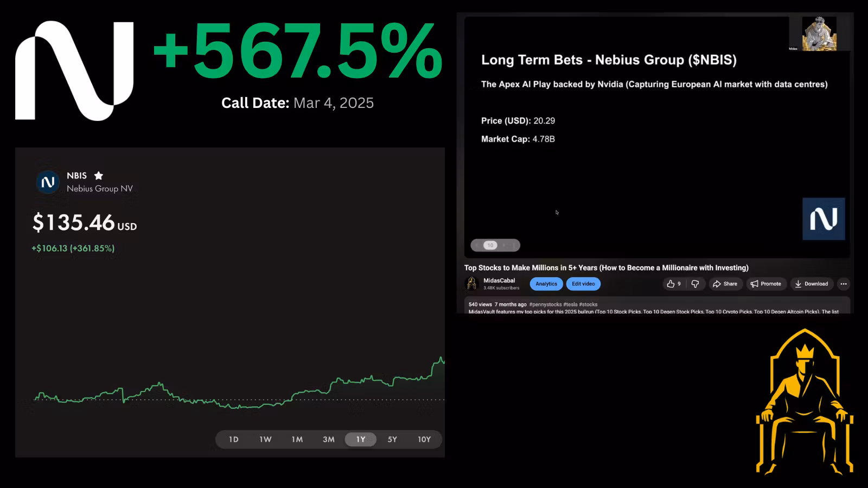Switch chart to 10Y range
The height and width of the screenshot is (488, 868).
tap(424, 439)
